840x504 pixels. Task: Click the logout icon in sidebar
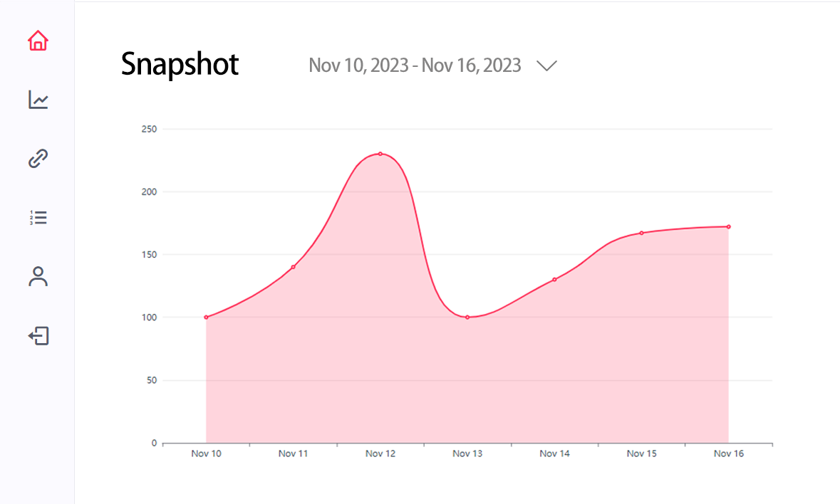tap(38, 335)
